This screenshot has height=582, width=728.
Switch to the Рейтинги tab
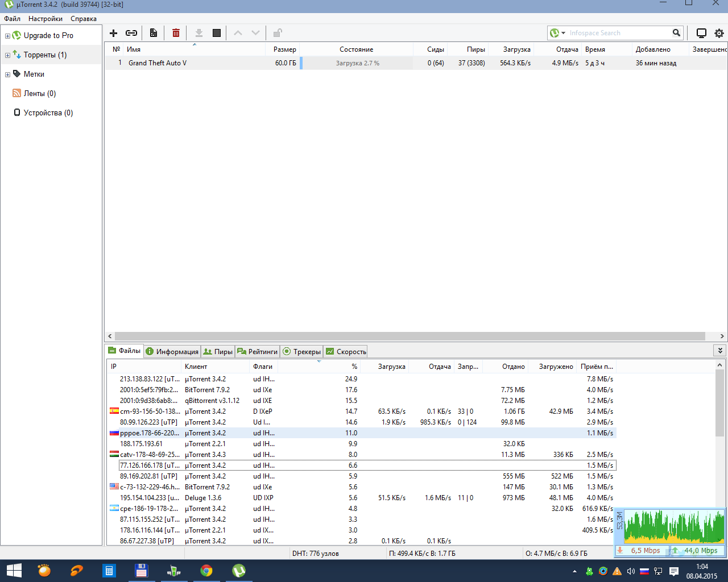258,351
